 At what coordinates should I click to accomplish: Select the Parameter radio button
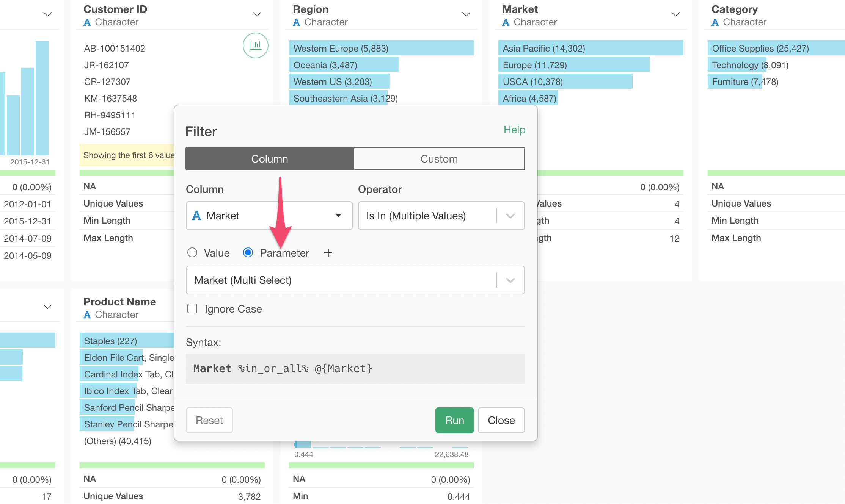(248, 253)
